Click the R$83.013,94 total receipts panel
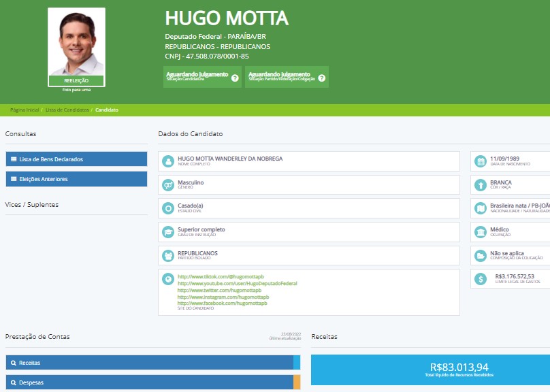Image resolution: width=550 pixels, height=392 pixels. point(430,370)
